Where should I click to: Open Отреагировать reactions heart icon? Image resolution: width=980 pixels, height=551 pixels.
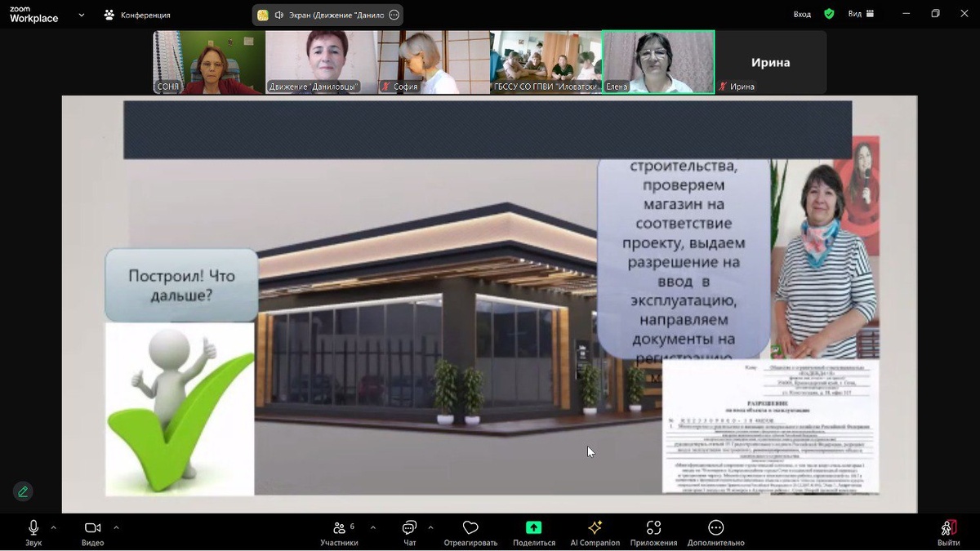(470, 527)
